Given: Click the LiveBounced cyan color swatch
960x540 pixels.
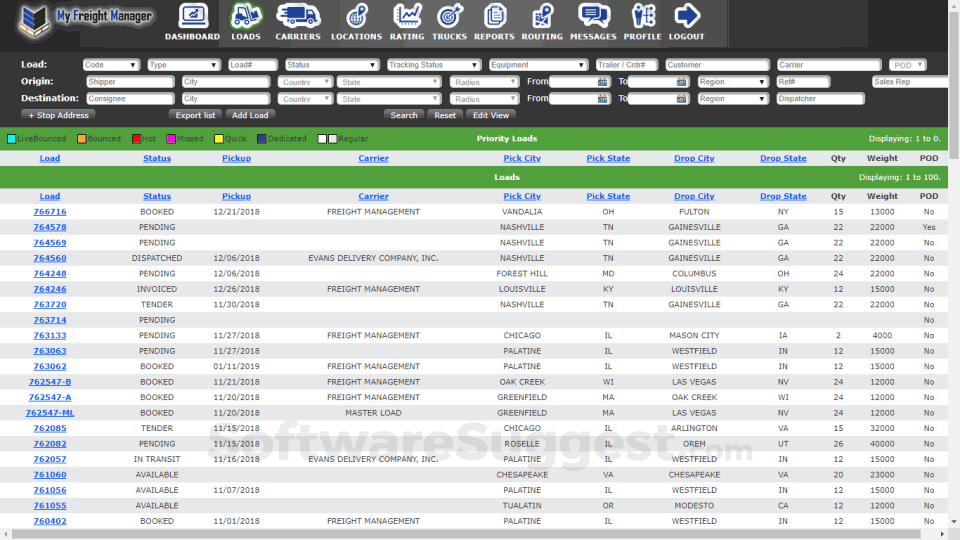Looking at the screenshot, I should tap(12, 139).
